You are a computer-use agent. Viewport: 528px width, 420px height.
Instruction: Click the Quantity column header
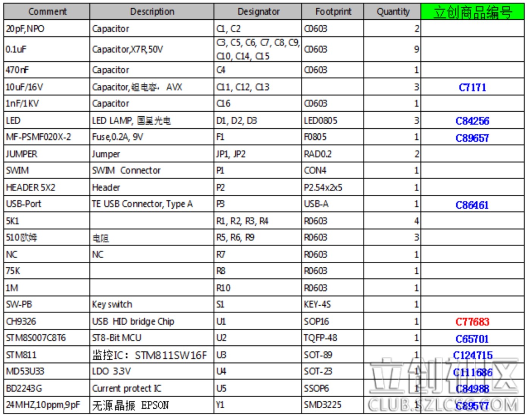click(392, 11)
